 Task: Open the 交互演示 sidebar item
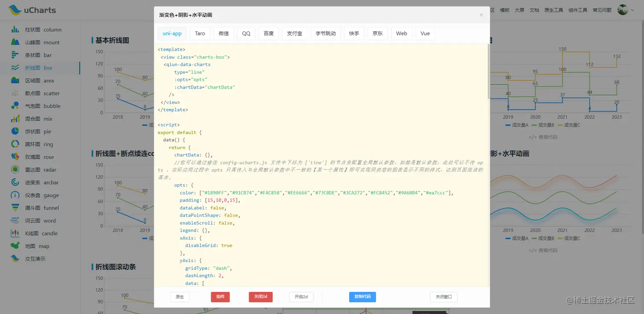40,259
